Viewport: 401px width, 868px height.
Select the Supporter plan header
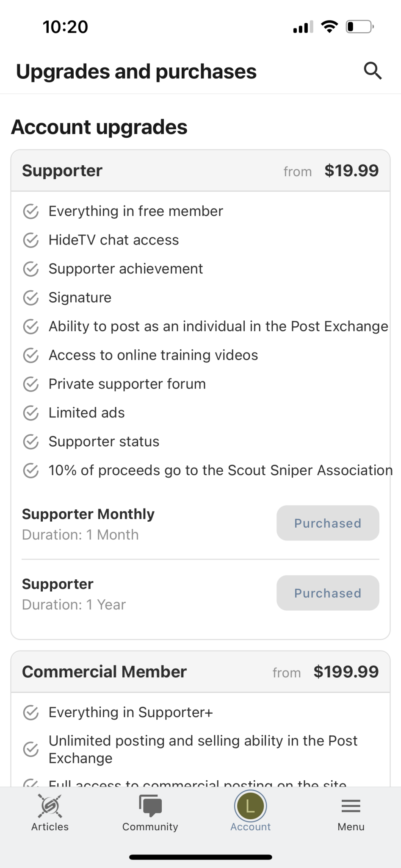[200, 171]
